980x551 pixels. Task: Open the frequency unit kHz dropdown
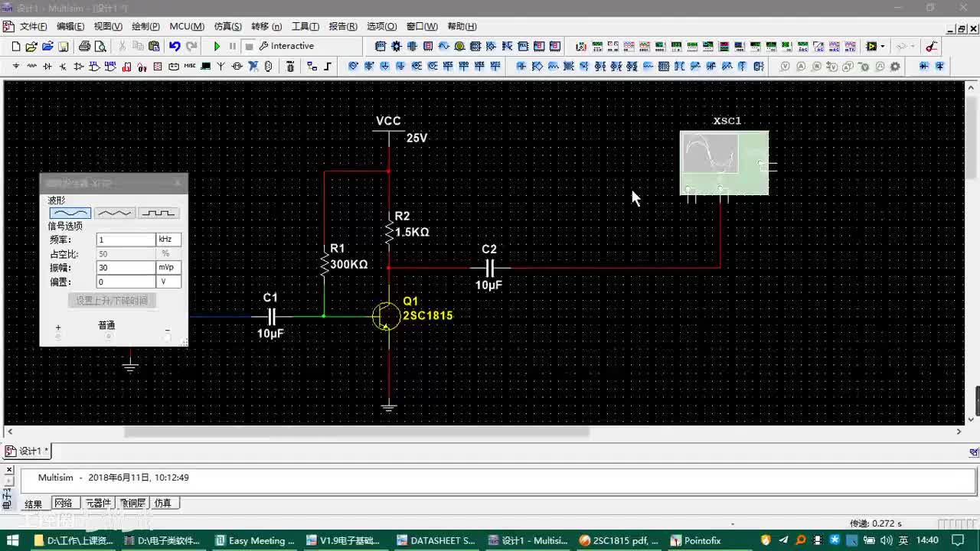[x=168, y=240]
